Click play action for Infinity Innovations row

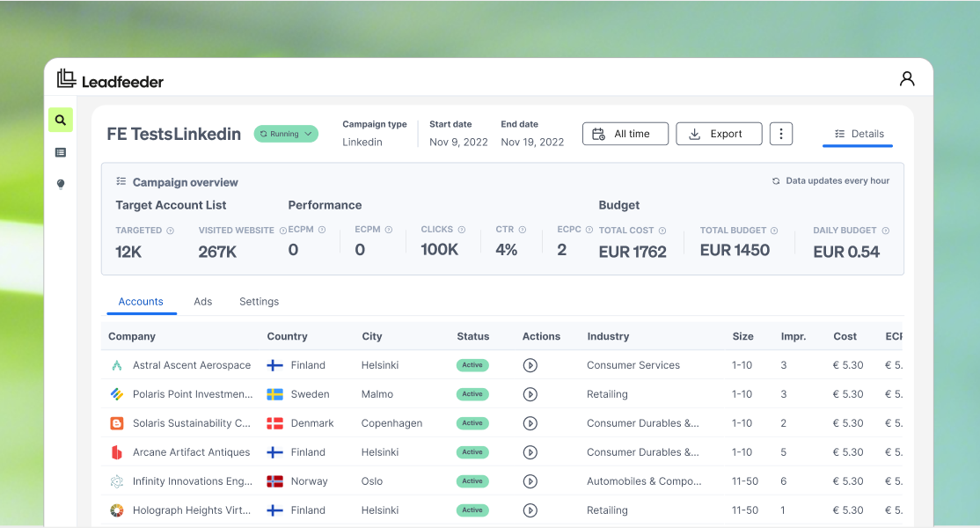coord(530,481)
